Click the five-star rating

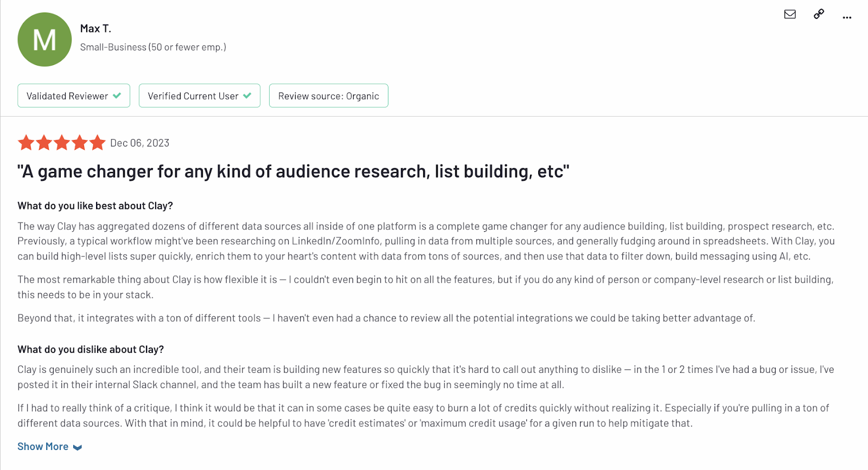[61, 143]
